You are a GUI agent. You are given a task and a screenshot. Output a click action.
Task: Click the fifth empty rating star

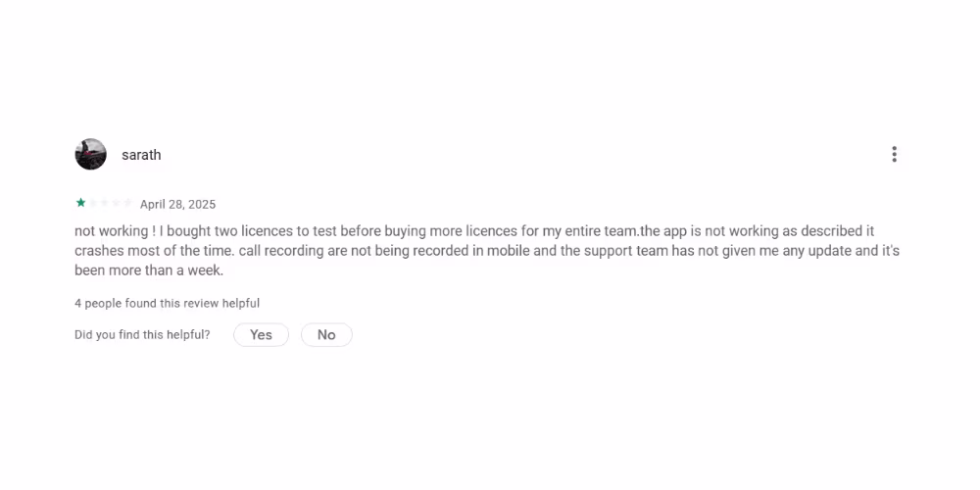[127, 203]
